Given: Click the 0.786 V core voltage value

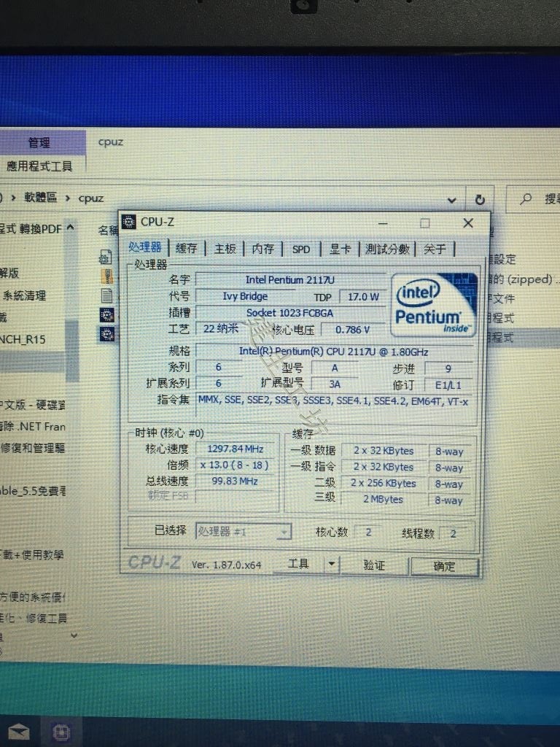Looking at the screenshot, I should point(353,330).
